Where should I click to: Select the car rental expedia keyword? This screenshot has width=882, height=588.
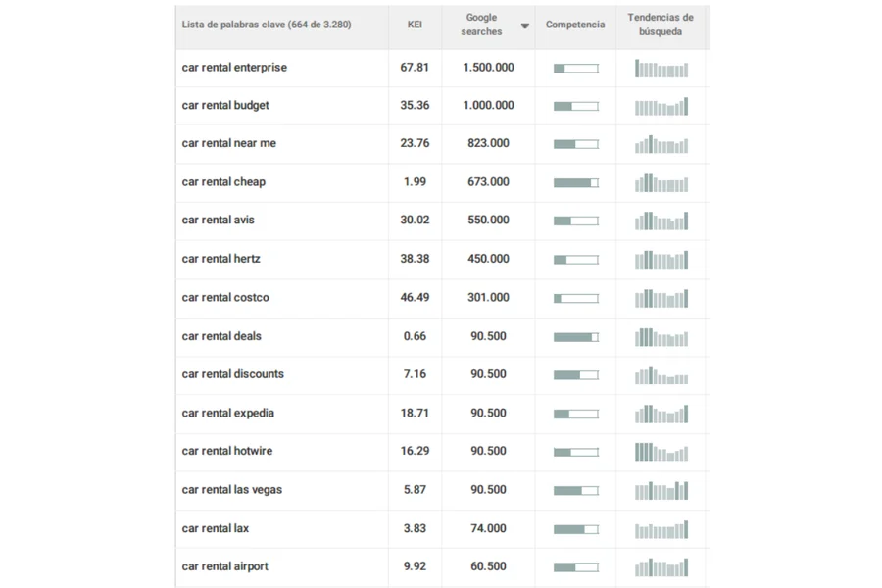click(x=228, y=414)
